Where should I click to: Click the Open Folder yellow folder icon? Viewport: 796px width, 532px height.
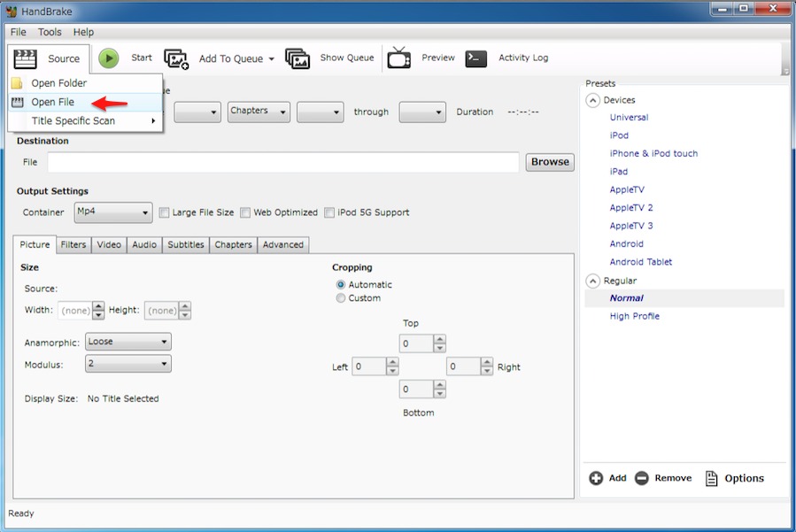(17, 82)
